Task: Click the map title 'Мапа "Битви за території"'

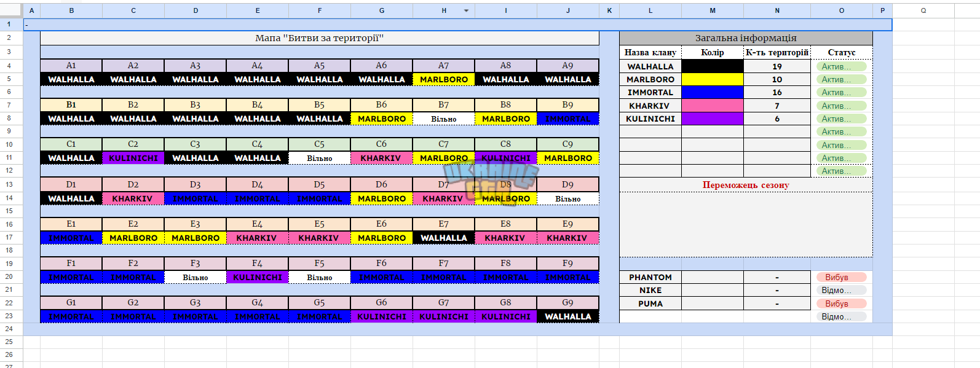Action: pos(320,38)
